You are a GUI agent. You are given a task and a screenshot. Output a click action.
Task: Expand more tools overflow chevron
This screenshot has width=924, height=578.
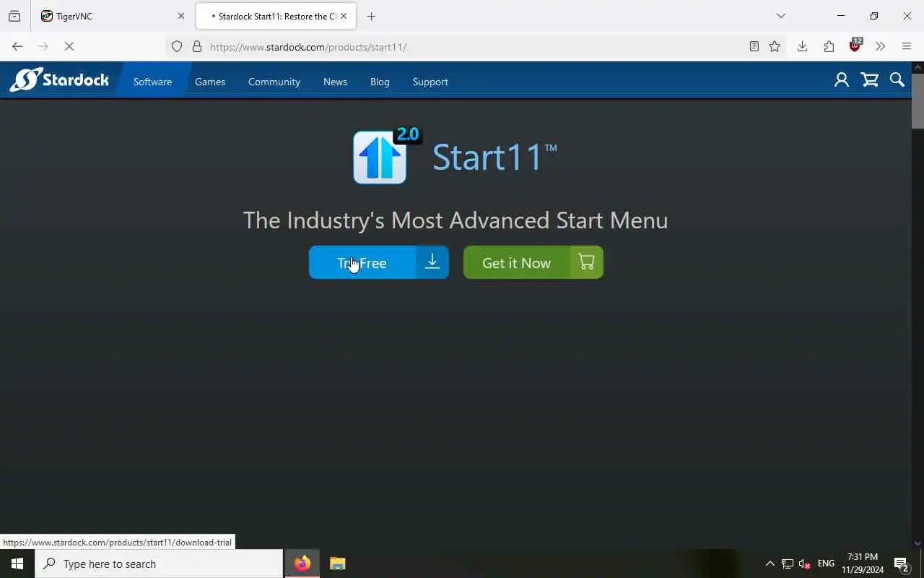[880, 46]
